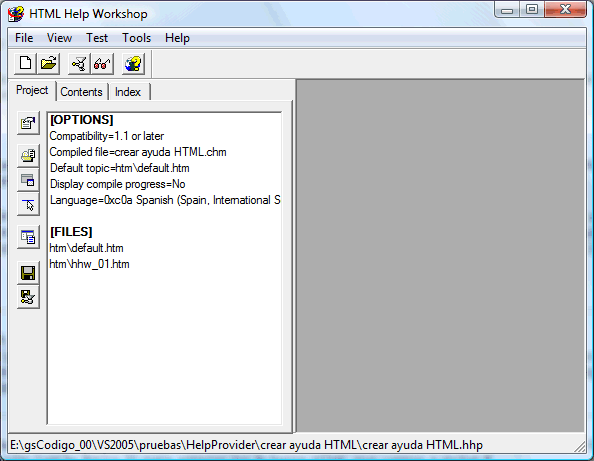Select the htm\default.htm file entry

tap(86, 248)
